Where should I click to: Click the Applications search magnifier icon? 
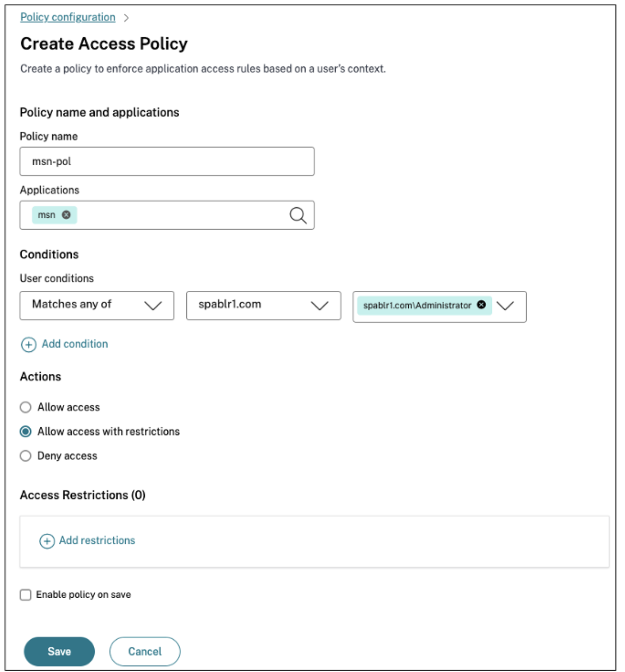point(298,215)
